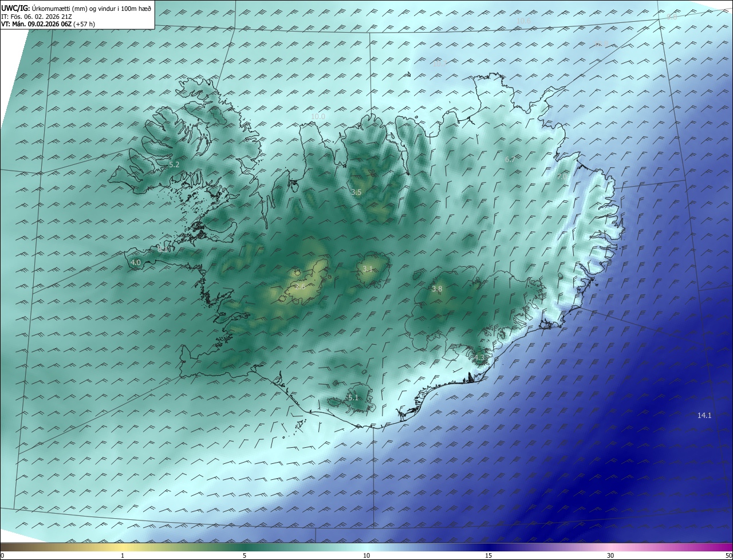This screenshot has height=560, width=733.
Task: Click the colour scale tick label 50
Action: click(729, 555)
